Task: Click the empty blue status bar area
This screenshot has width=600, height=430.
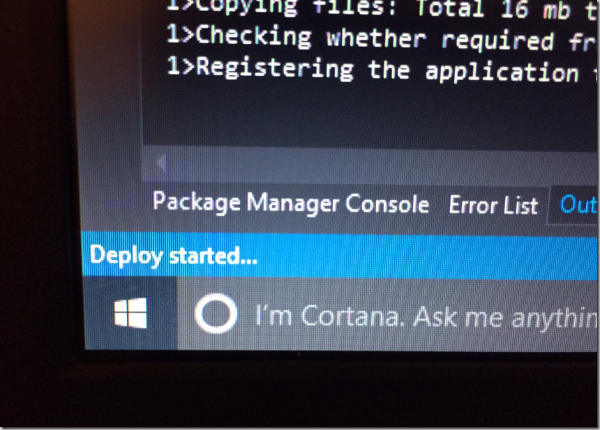Action: pos(425,257)
